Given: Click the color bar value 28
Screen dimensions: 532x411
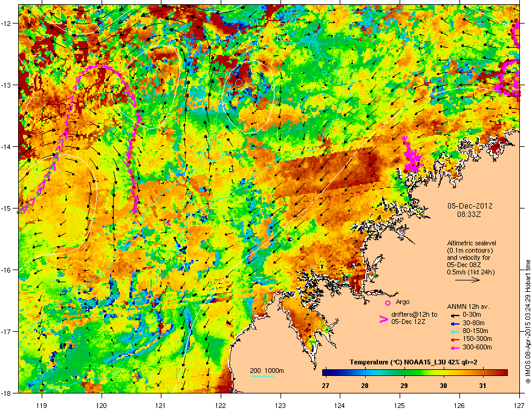Looking at the screenshot, I should click(365, 386).
